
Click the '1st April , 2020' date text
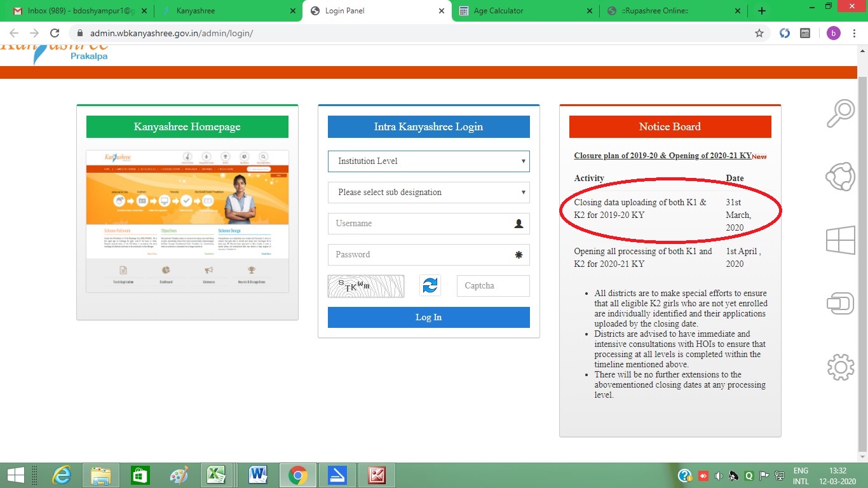click(x=743, y=257)
